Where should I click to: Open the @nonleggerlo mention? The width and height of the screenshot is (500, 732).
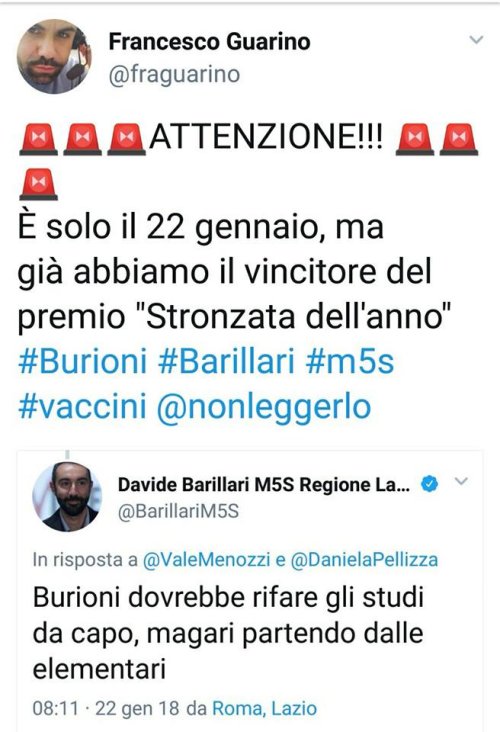point(264,408)
